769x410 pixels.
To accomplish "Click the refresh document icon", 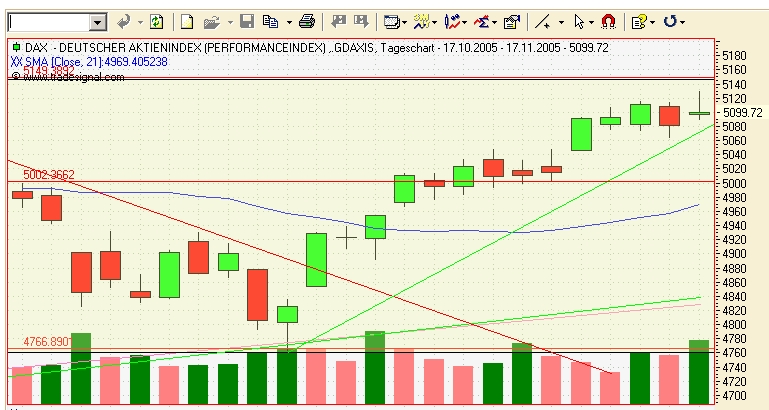I will coord(156,22).
